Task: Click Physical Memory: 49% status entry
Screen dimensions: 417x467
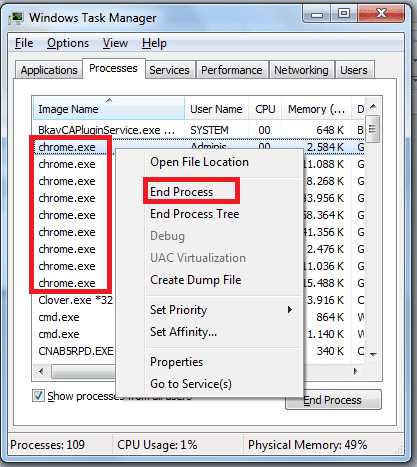Action: (308, 445)
